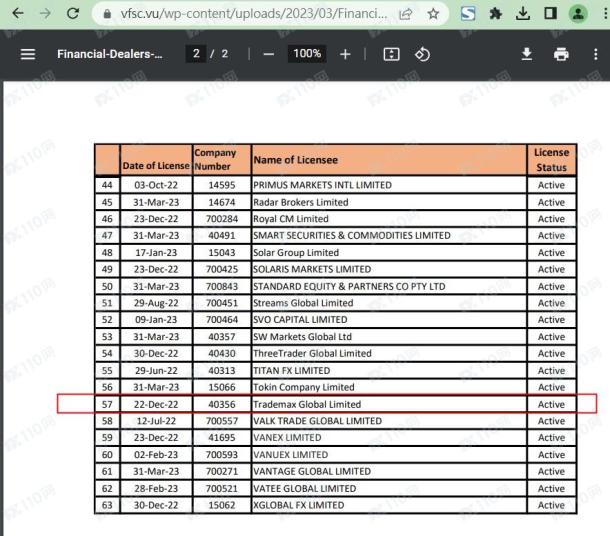The image size is (610, 536).
Task: Select VANEX LIMITED
Action: (x=287, y=438)
